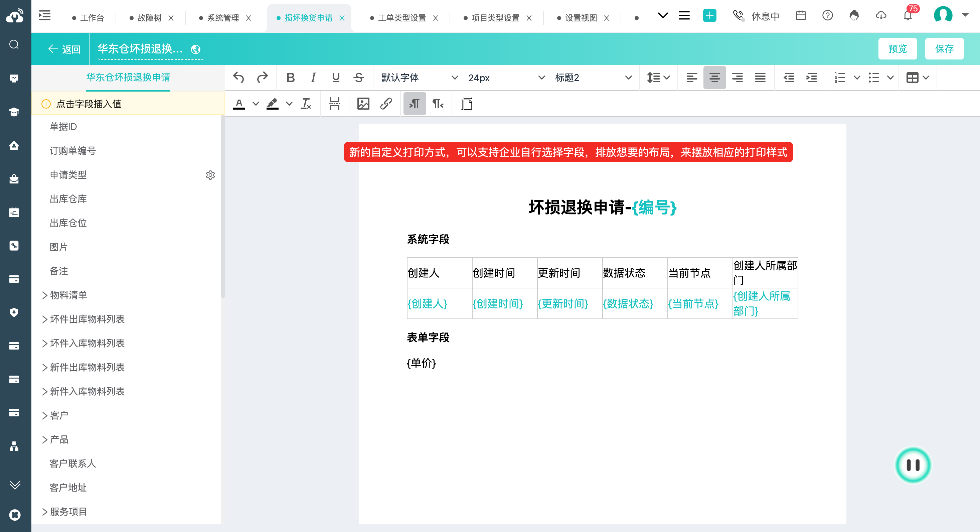Insert a page break
980x532 pixels.
pyautogui.click(x=334, y=104)
